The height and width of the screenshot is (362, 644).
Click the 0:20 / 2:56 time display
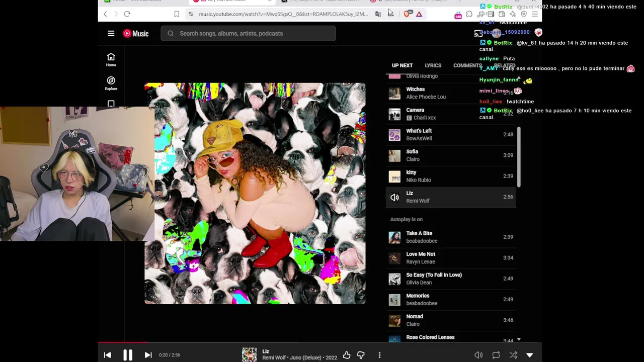click(170, 355)
